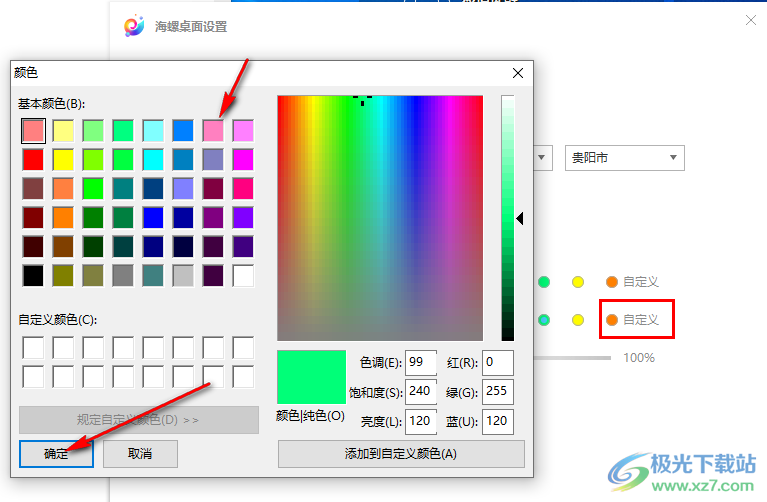Open the 贵阳市 city dropdown
Image resolution: width=767 pixels, height=502 pixels.
tap(625, 158)
